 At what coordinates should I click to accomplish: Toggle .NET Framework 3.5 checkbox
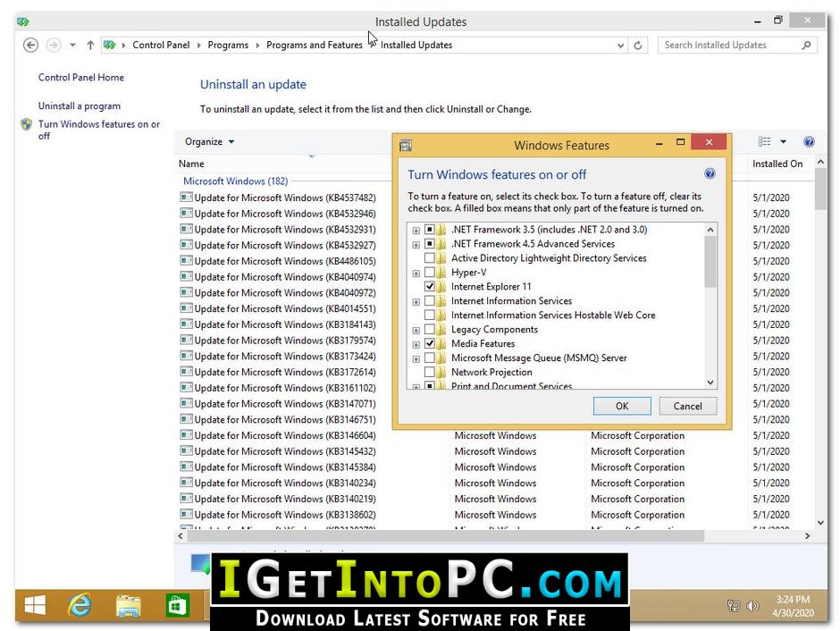click(x=430, y=230)
